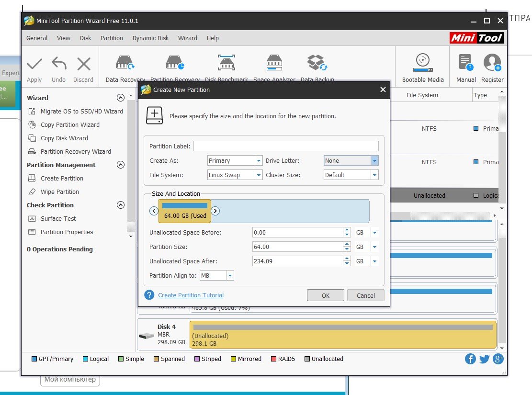Screen dimensions: 532x395
Task: Select Wipe Partition in sidebar
Action: tap(60, 192)
